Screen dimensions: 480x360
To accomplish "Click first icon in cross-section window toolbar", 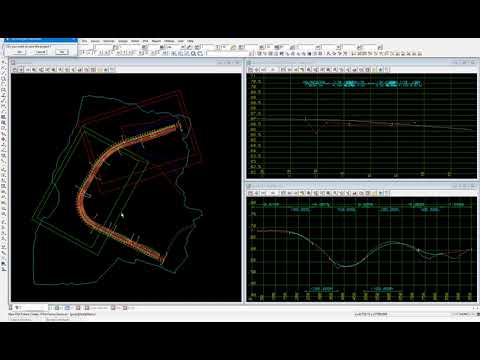I will pos(251,70).
